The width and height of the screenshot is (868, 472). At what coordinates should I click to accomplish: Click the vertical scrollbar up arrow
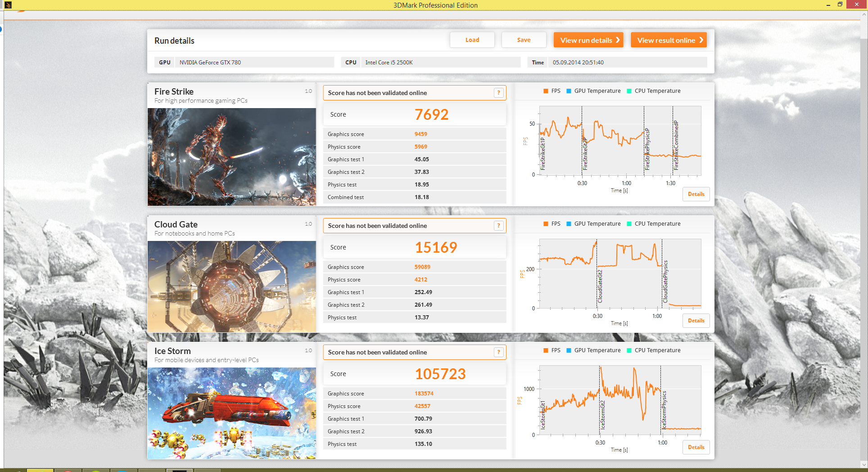(864, 14)
